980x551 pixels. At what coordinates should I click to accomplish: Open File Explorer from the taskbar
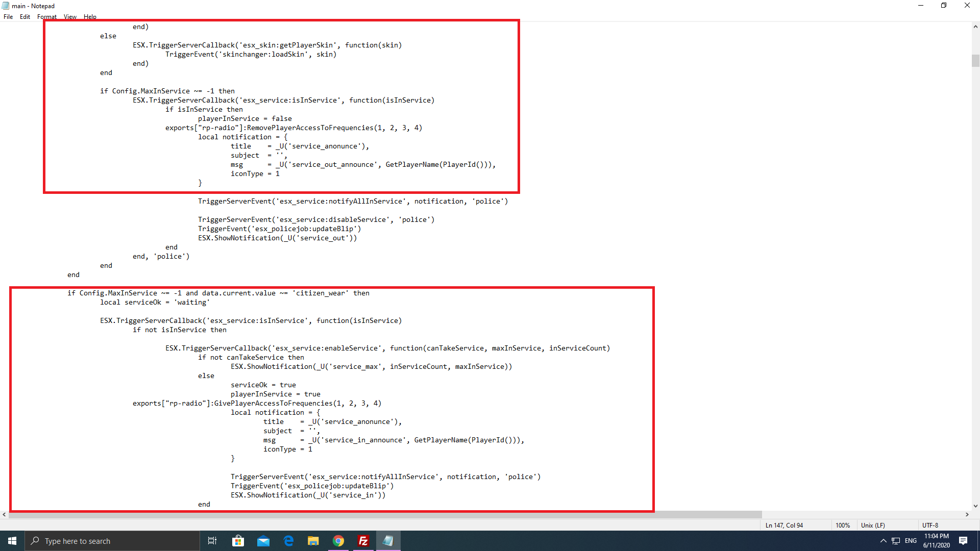313,541
